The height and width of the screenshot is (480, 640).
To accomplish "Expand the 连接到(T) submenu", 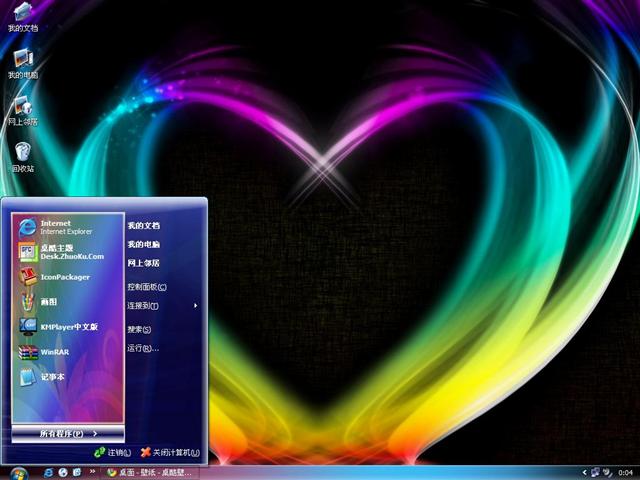I will point(162,305).
